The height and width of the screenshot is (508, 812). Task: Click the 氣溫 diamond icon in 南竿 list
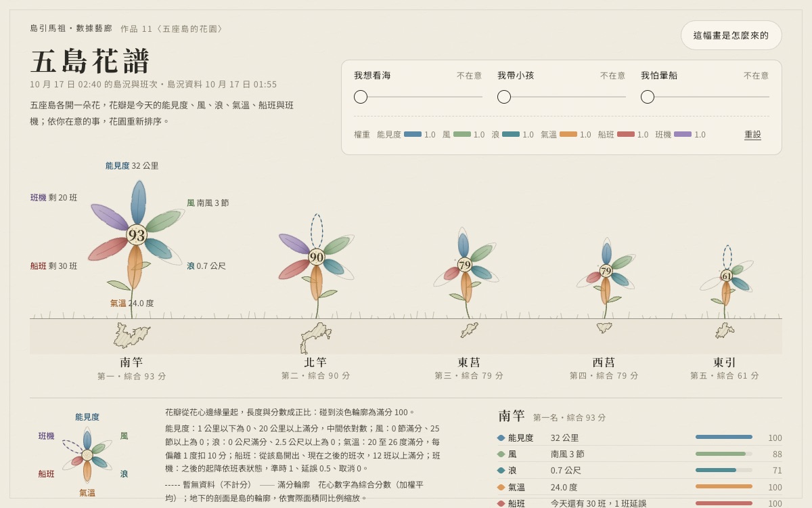click(x=501, y=487)
